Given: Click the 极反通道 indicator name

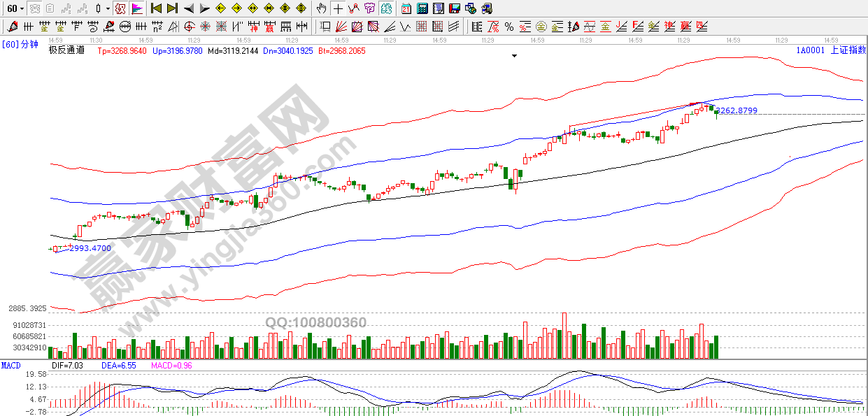Looking at the screenshot, I should coord(67,50).
